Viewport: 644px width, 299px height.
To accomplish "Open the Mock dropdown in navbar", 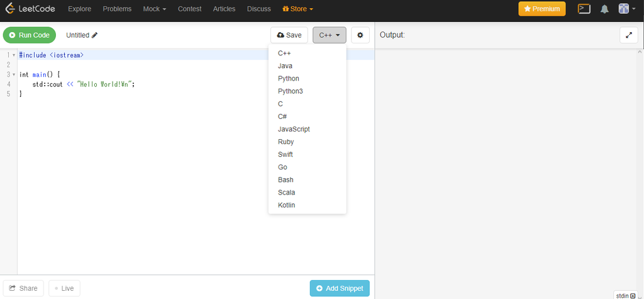I will (155, 9).
